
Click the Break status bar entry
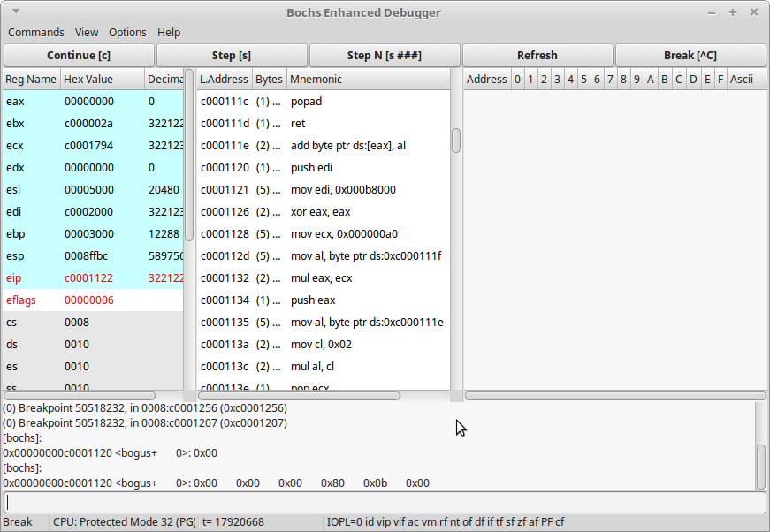tap(18, 521)
